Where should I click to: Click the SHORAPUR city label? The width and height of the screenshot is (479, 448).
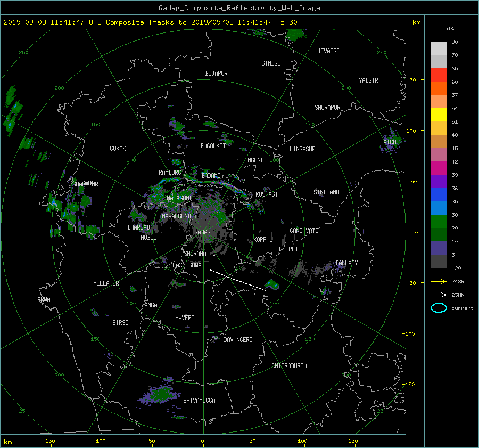pos(327,108)
